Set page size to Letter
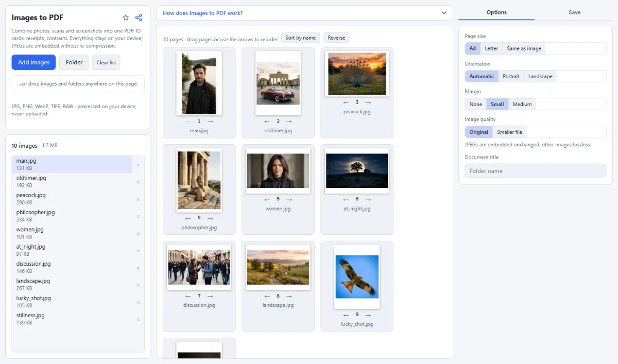Image resolution: width=618 pixels, height=364 pixels. pos(491,48)
